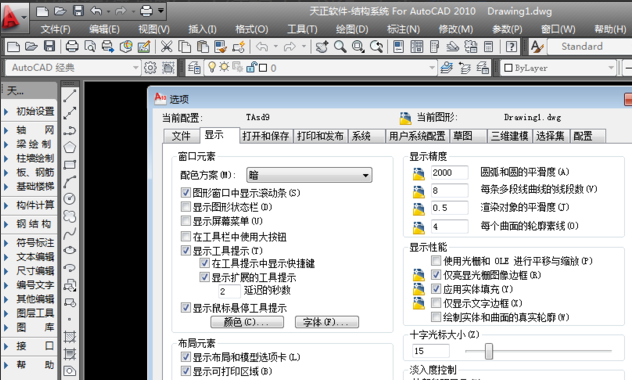The height and width of the screenshot is (380, 632).
Task: Open the ByLayer color dropdown
Action: tap(558, 68)
